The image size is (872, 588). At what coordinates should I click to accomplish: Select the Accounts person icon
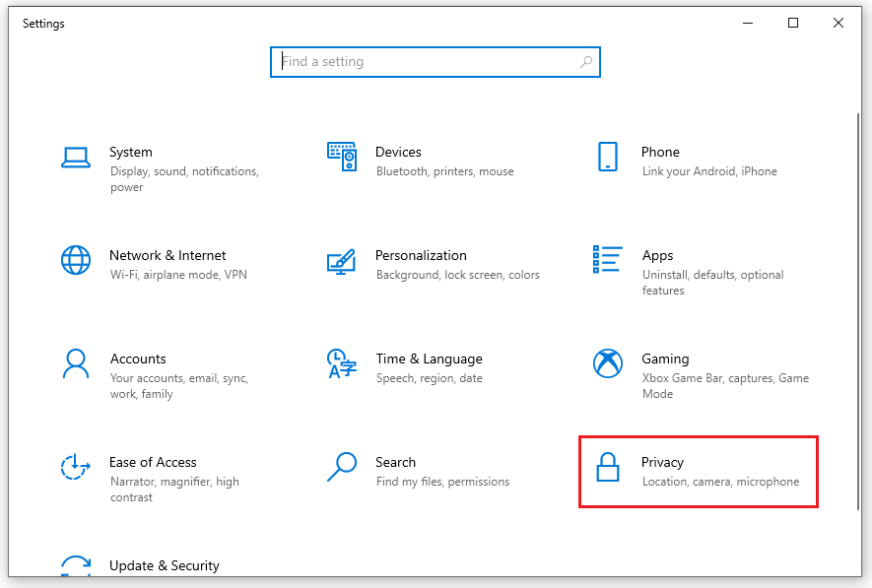[76, 363]
